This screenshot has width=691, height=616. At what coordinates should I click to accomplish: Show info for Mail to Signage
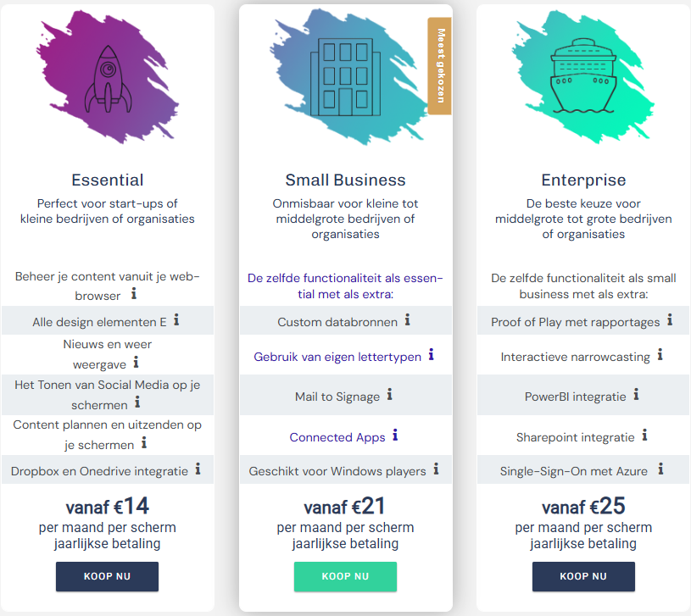(x=390, y=394)
